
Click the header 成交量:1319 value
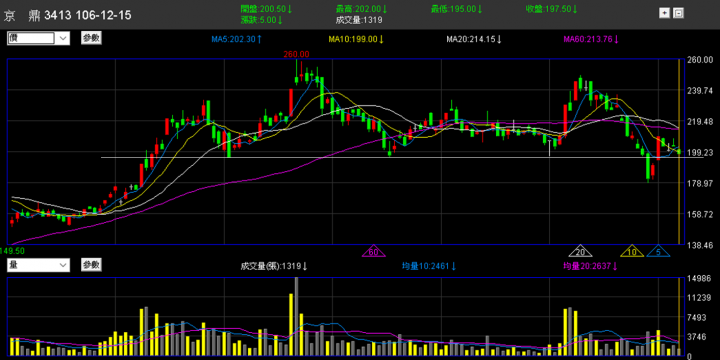359,20
